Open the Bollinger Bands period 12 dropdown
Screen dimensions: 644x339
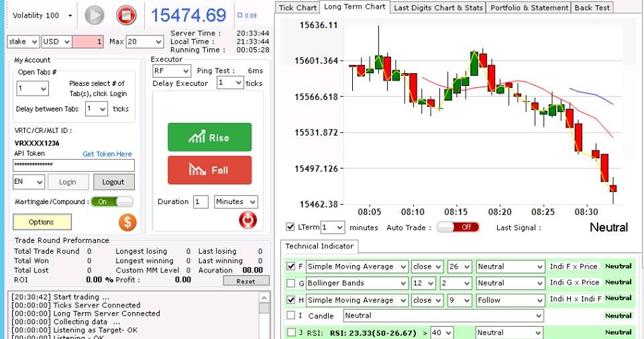423,283
